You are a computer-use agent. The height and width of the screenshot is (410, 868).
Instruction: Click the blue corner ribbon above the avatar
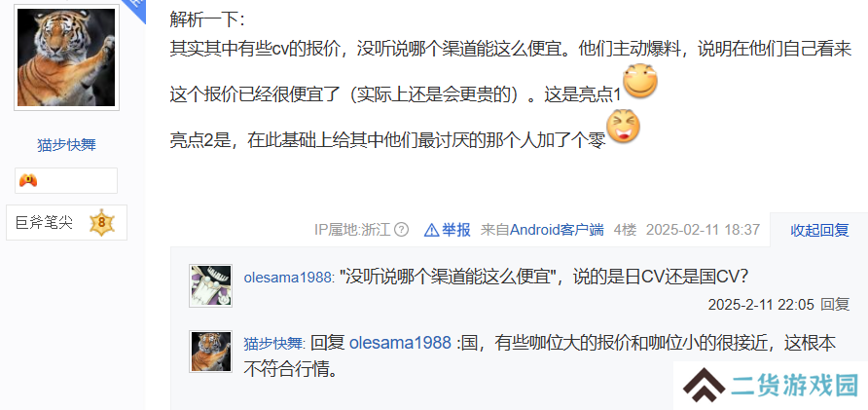click(135, 10)
